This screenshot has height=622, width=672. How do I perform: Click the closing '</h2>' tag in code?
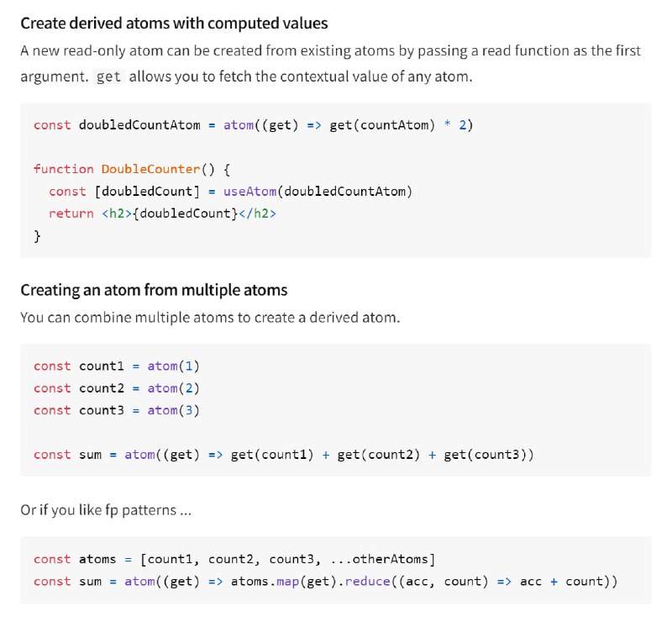pyautogui.click(x=257, y=213)
